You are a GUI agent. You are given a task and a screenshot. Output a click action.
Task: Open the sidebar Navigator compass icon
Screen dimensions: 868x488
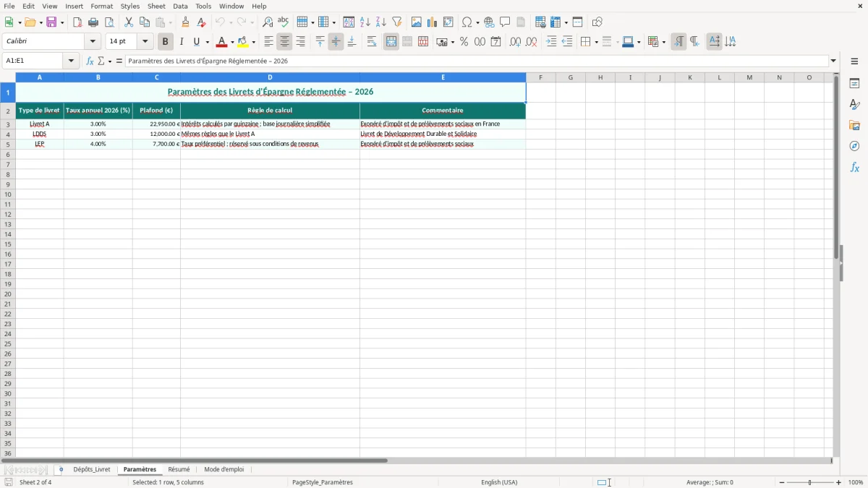pos(854,146)
